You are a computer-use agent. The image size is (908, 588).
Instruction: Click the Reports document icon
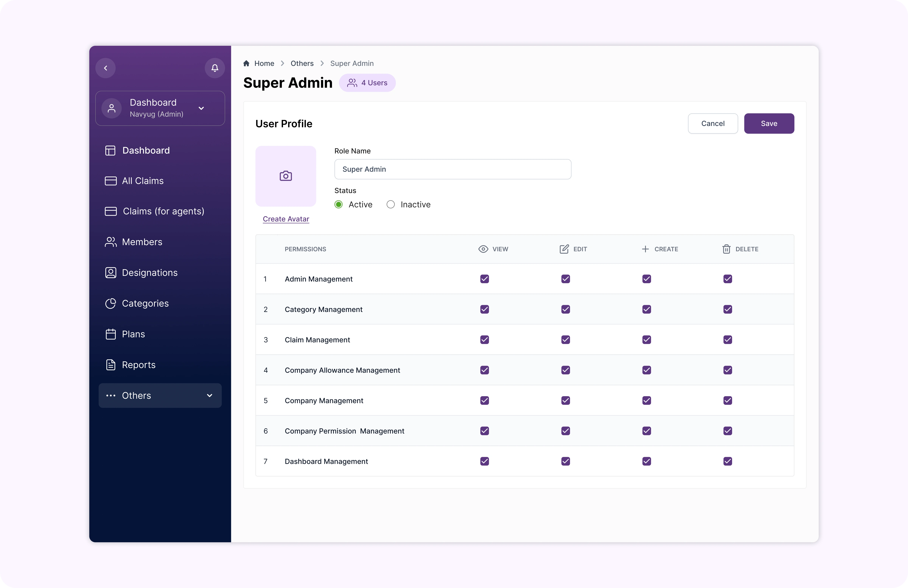(x=111, y=365)
